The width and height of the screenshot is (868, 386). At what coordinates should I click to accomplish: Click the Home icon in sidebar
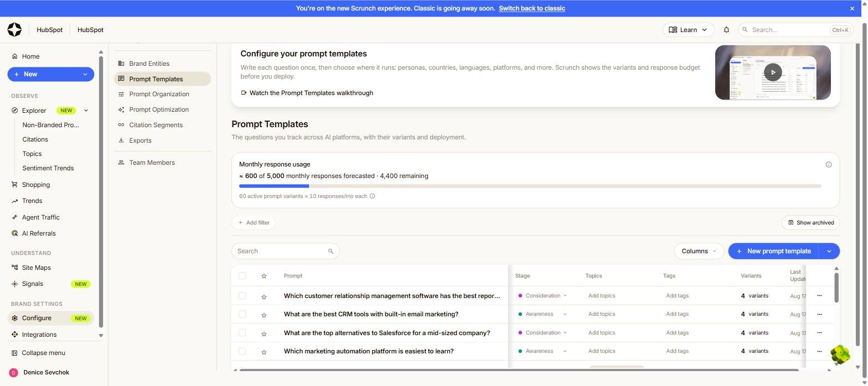tap(14, 56)
